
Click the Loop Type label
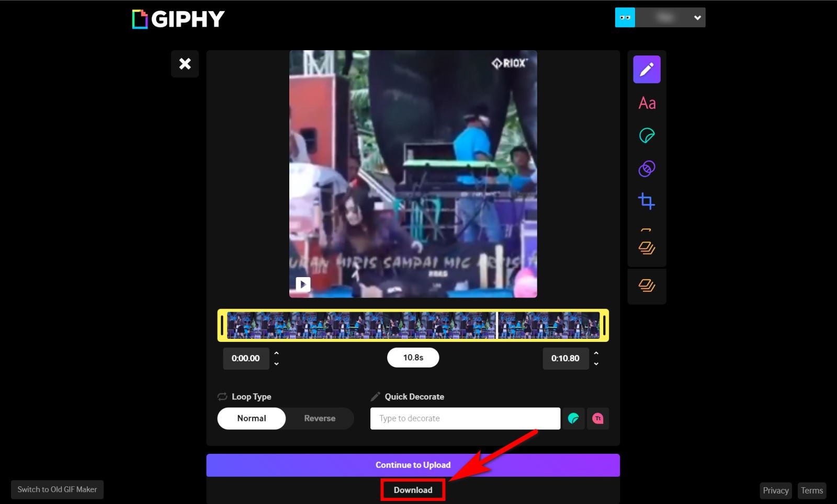coord(251,397)
